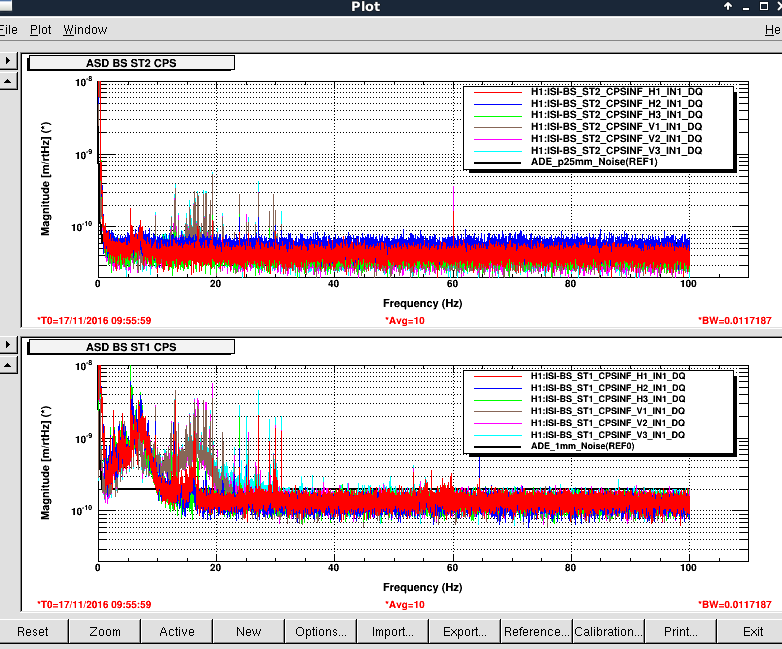Click the Import button
The width and height of the screenshot is (782, 649).
click(x=393, y=631)
